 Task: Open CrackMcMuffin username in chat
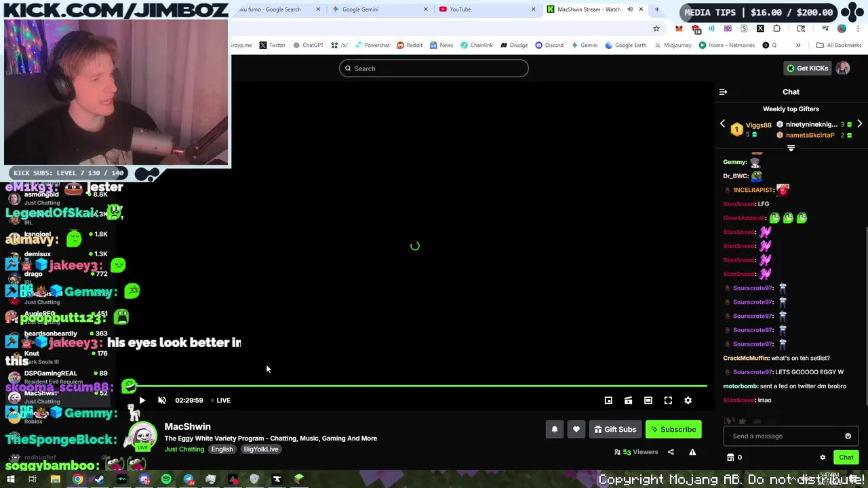(746, 358)
